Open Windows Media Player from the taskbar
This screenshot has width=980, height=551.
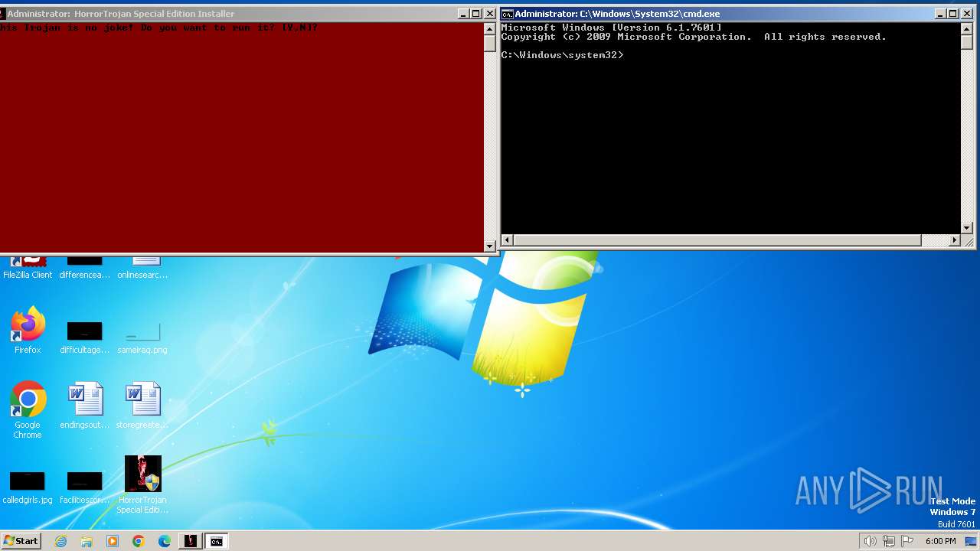pyautogui.click(x=113, y=541)
